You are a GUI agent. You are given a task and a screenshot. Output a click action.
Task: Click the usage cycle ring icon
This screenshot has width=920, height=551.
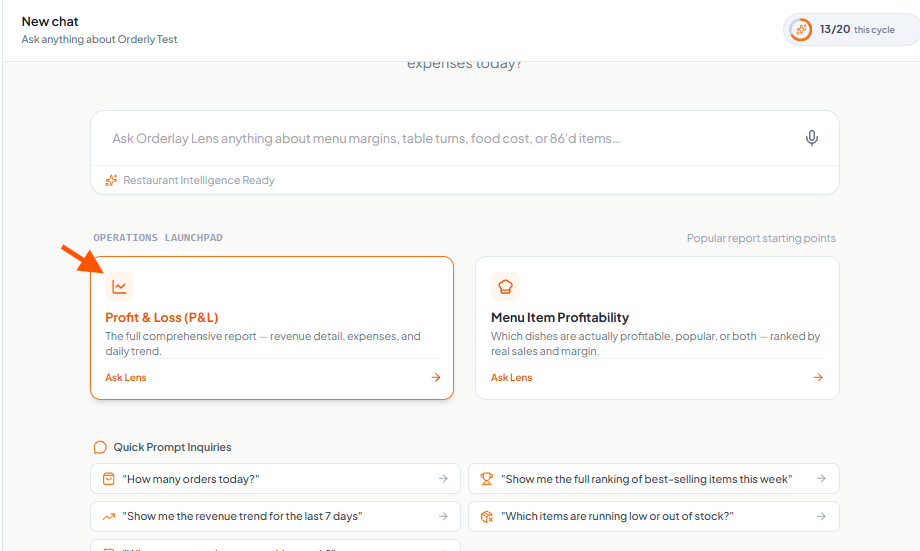(800, 29)
